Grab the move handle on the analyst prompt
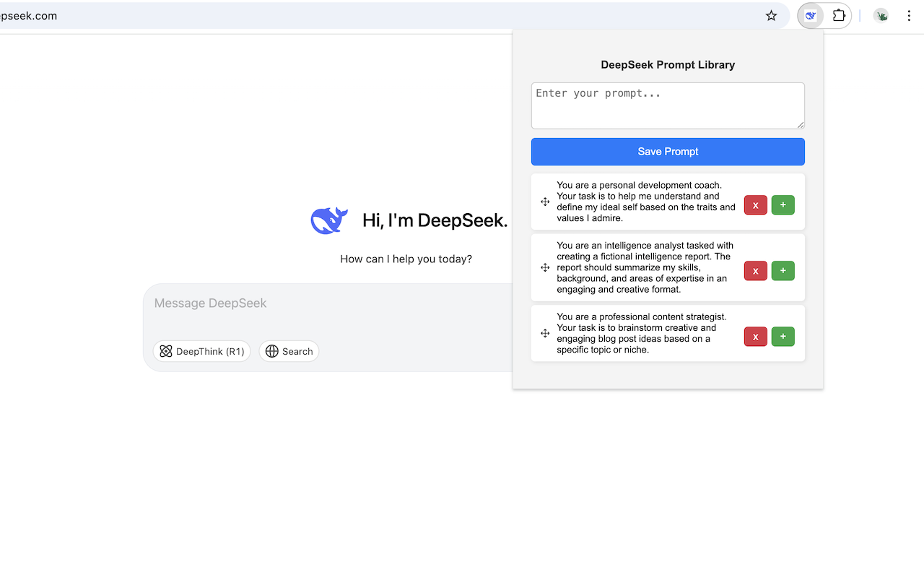Image resolution: width=924 pixels, height=578 pixels. coord(545,267)
